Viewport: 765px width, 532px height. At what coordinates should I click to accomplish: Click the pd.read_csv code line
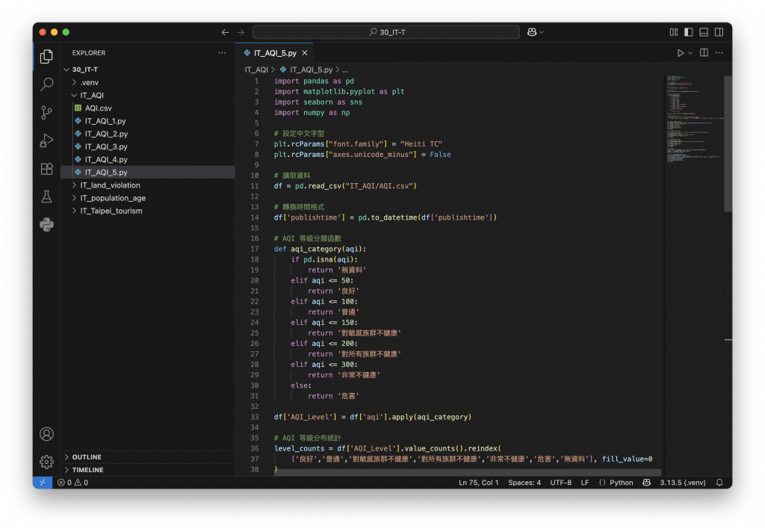point(345,186)
